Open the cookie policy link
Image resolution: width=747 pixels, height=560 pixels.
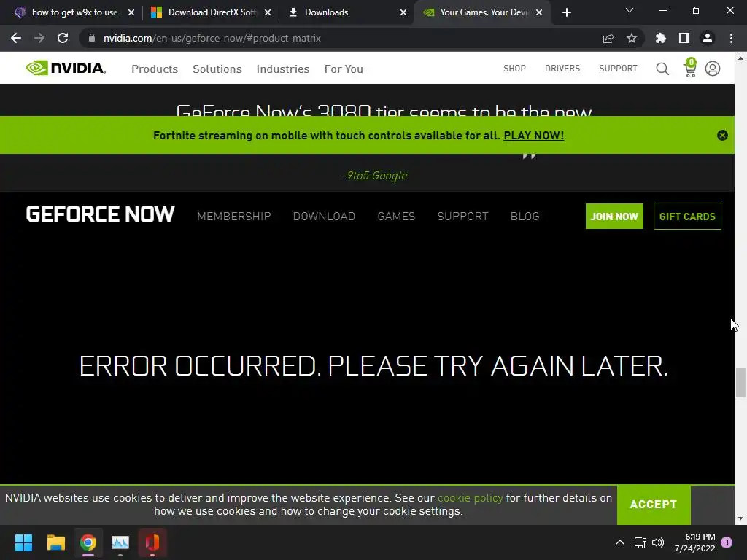[471, 498]
